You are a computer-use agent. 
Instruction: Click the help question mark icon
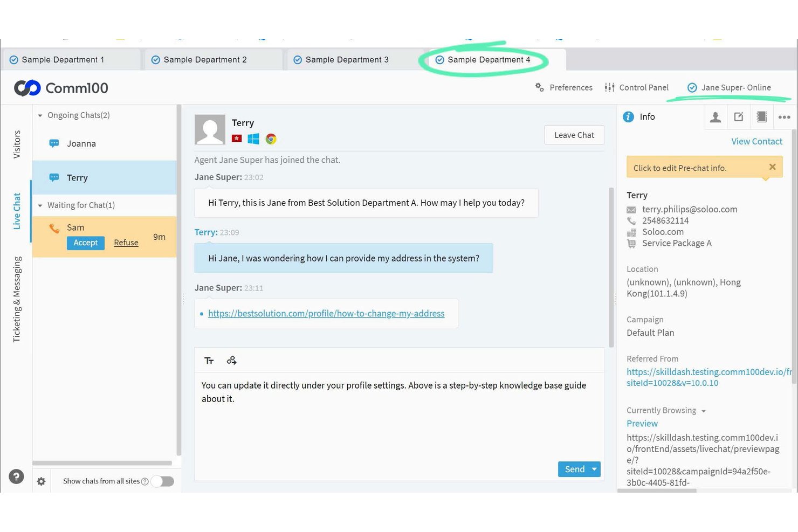tap(16, 476)
